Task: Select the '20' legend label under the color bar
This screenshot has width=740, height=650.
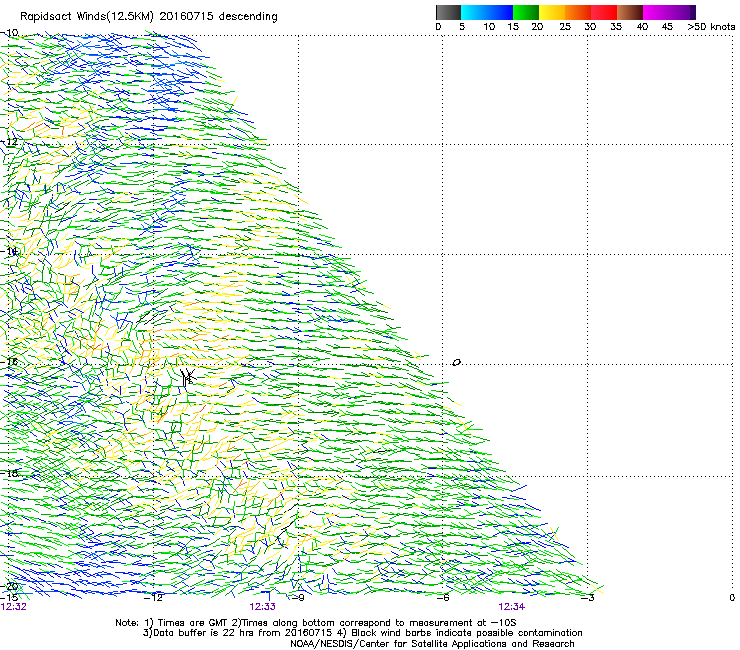Action: pos(537,27)
